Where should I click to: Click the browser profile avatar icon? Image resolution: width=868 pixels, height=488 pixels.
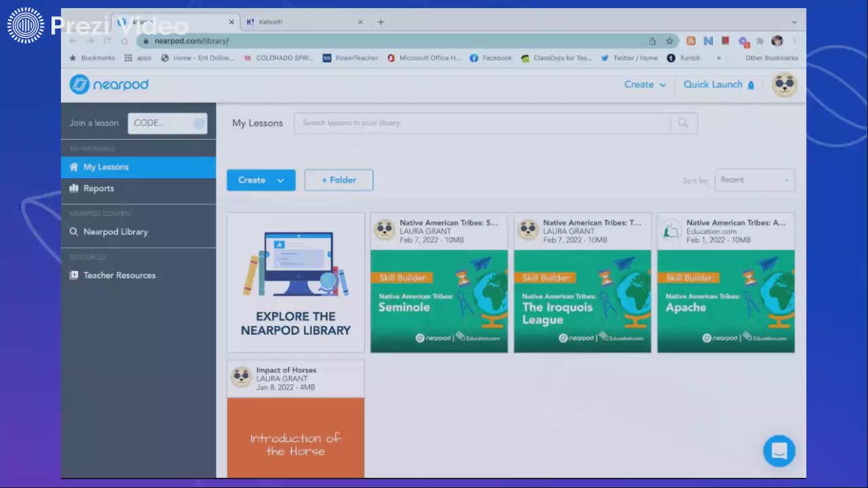click(x=777, y=41)
